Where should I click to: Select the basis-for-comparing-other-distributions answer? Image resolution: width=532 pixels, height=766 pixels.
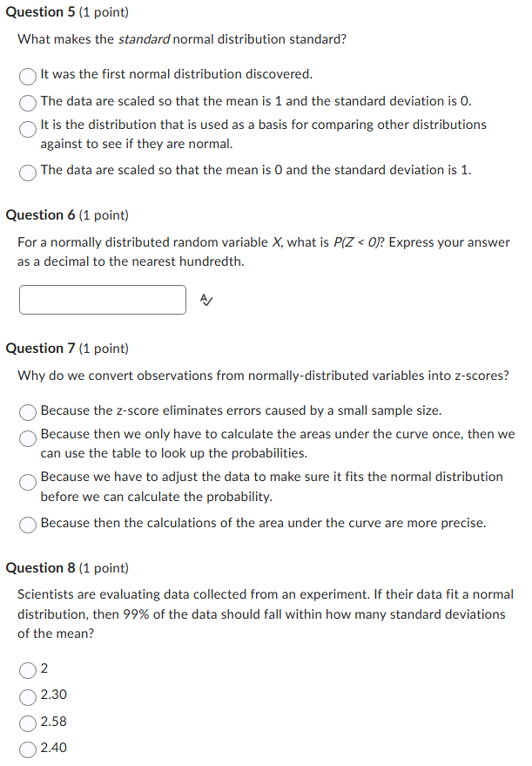point(27,130)
